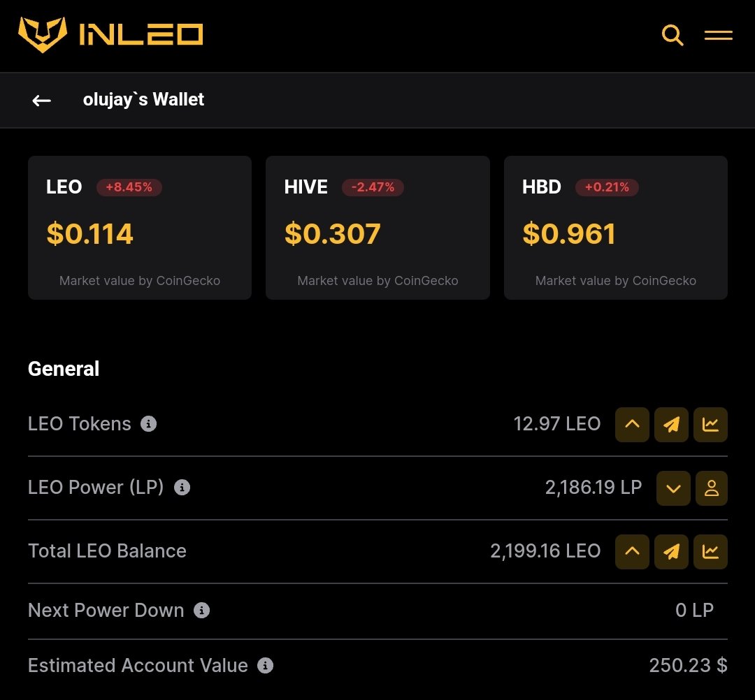Screen dimensions: 755x700
Task: Send LEO Tokens using paper plane icon
Action: click(671, 425)
